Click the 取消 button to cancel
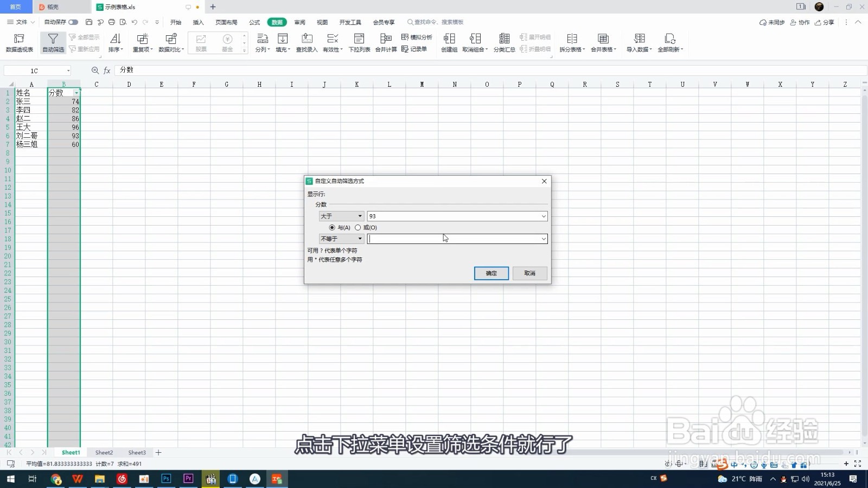This screenshot has height=488, width=868. [x=530, y=273]
